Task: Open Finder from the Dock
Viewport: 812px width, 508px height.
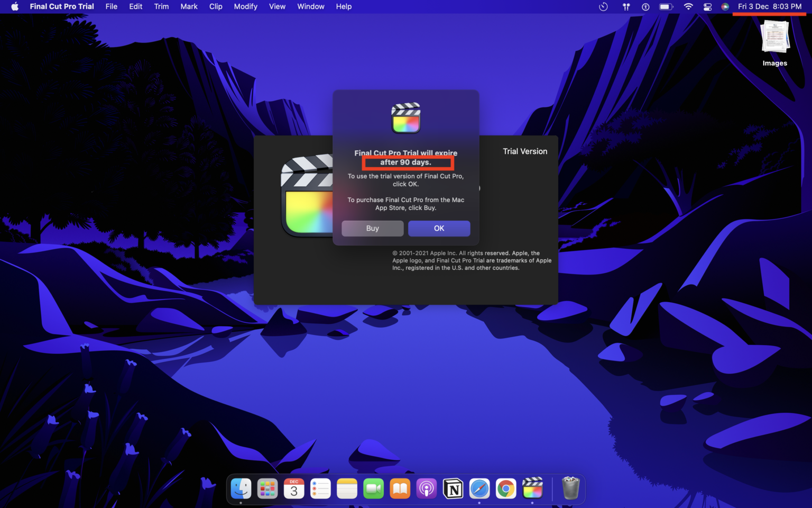Action: tap(241, 488)
